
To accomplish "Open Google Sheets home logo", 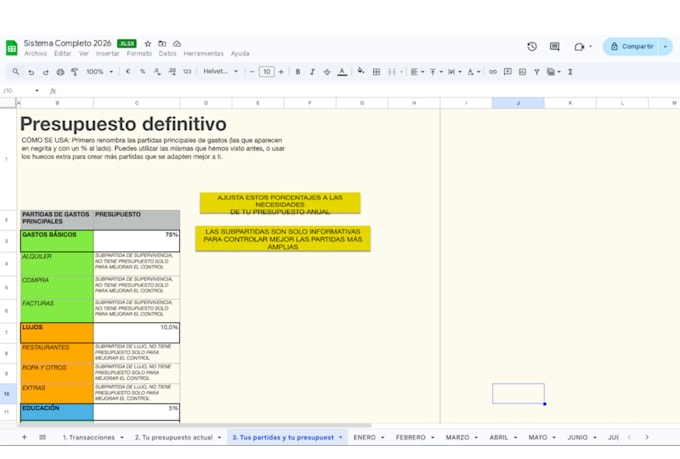I will (x=12, y=48).
